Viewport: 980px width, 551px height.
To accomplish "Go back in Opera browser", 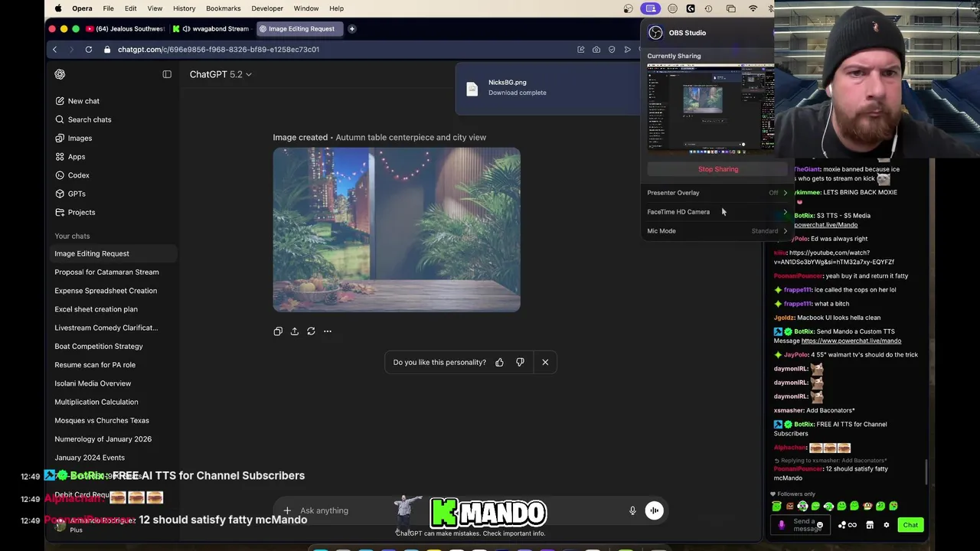I will point(54,49).
